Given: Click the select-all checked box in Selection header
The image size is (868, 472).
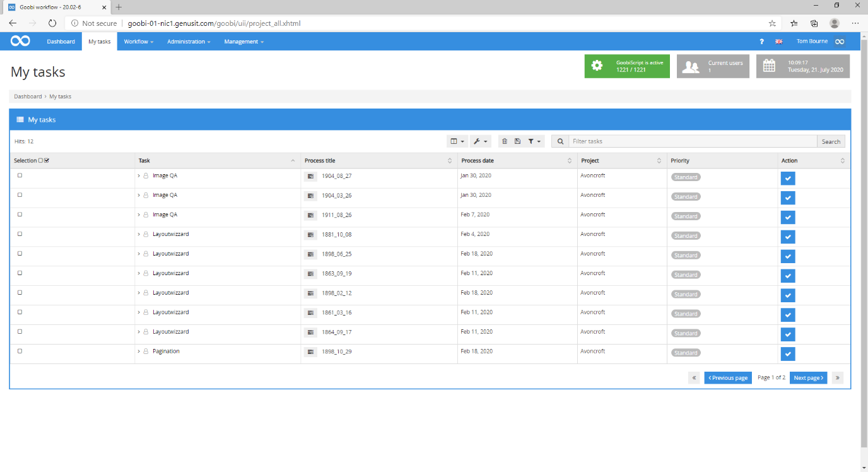Looking at the screenshot, I should click(47, 160).
